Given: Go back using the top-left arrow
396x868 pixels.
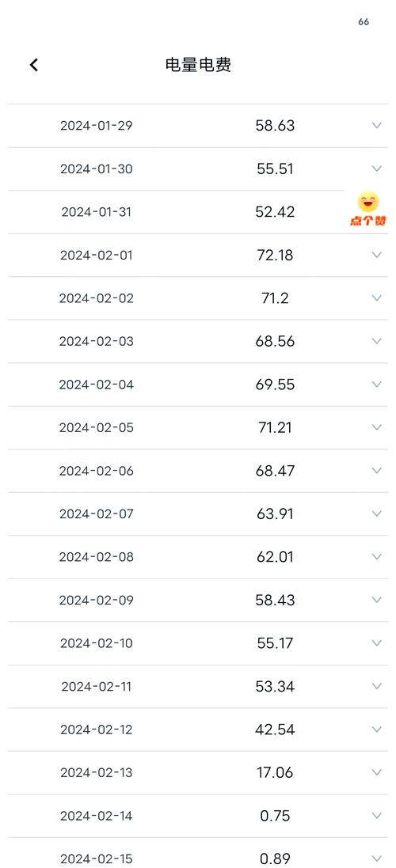Looking at the screenshot, I should (x=34, y=65).
